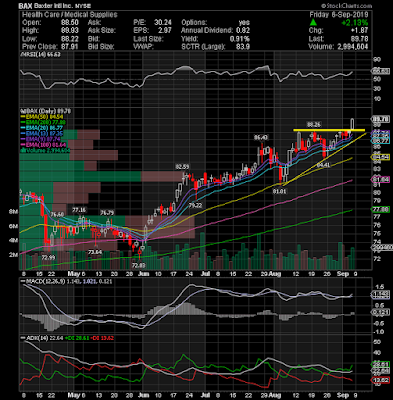Viewport: 393px width, 400px height.
Task: Click the 88.26 resistance price annotation
Action: [x=314, y=124]
